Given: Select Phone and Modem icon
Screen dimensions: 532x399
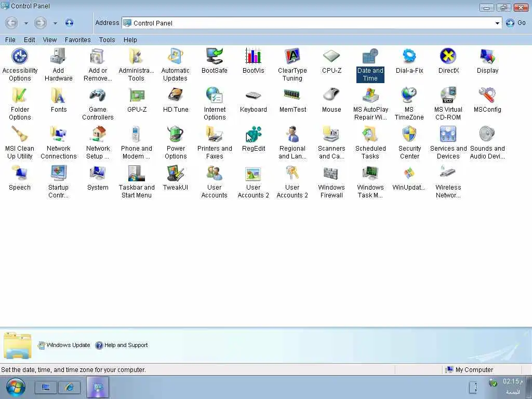Looking at the screenshot, I should click(x=136, y=135).
